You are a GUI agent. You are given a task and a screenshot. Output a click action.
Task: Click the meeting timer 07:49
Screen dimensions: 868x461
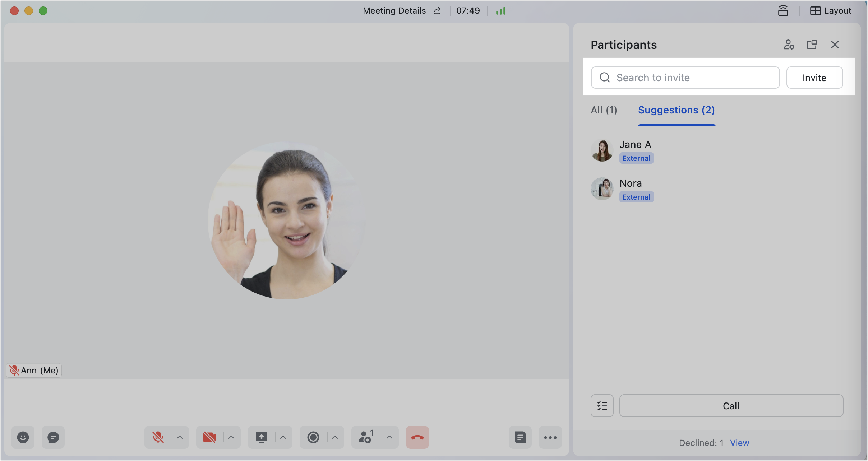click(468, 11)
